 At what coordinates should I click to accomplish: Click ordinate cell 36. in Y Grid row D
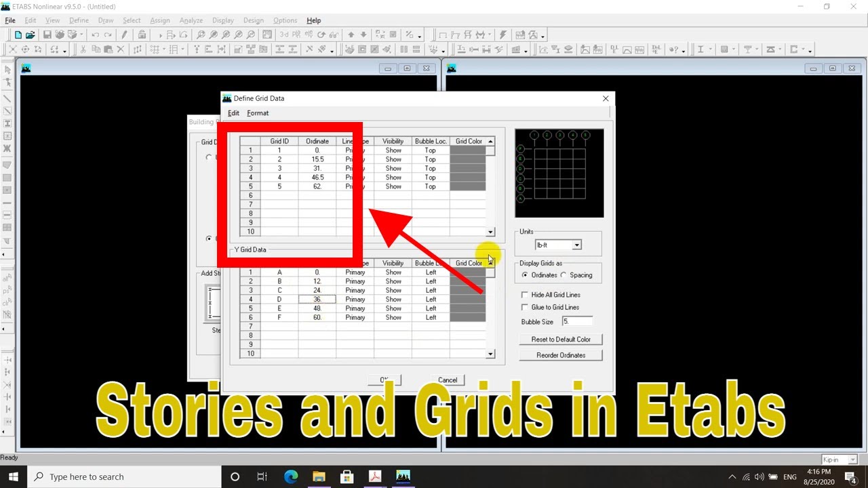317,299
